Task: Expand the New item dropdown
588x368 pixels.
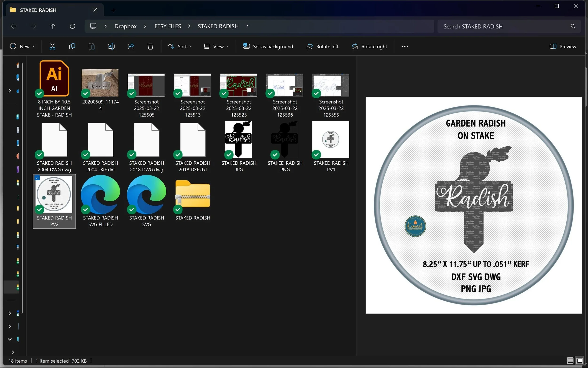Action: [x=22, y=46]
